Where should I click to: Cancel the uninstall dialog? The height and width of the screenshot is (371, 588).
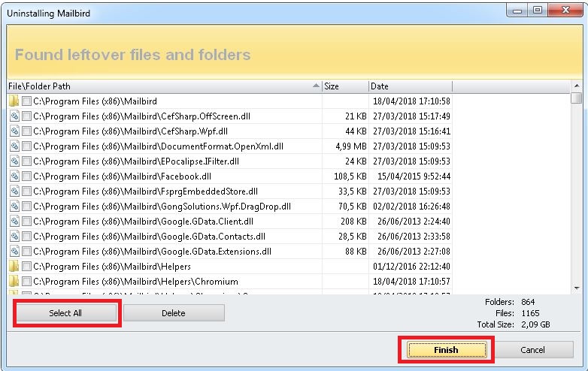click(532, 350)
